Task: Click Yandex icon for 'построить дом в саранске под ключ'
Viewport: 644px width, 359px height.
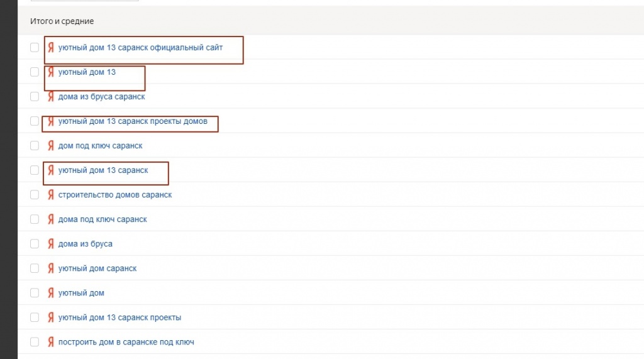Action: coord(50,342)
